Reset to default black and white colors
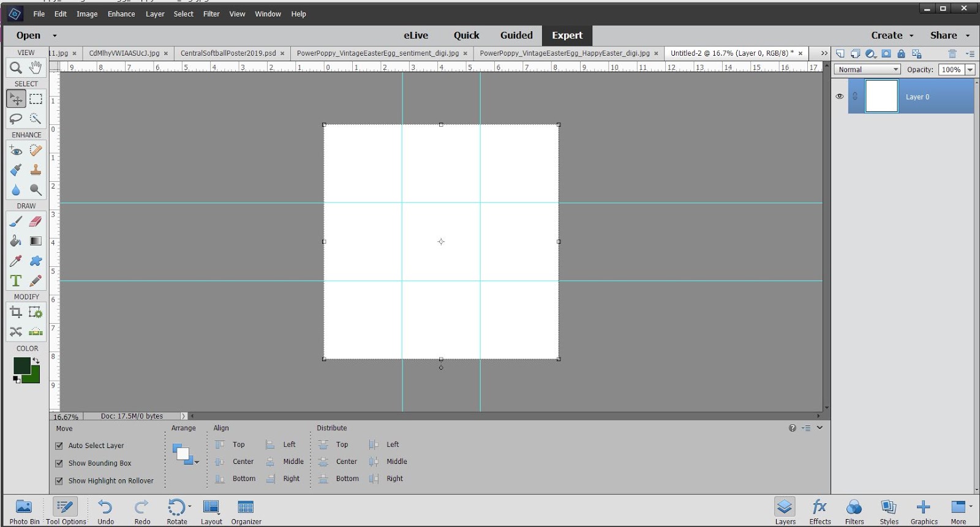The height and width of the screenshot is (527, 980). click(17, 379)
